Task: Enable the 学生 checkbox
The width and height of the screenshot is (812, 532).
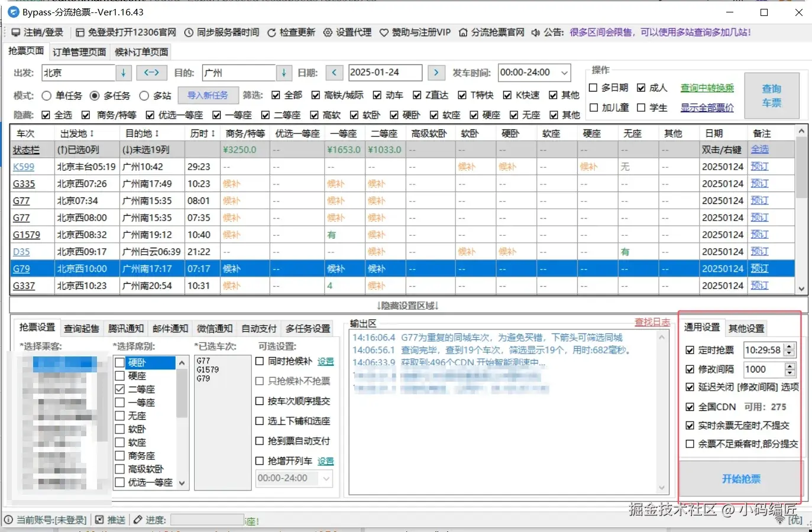Action: pos(641,108)
